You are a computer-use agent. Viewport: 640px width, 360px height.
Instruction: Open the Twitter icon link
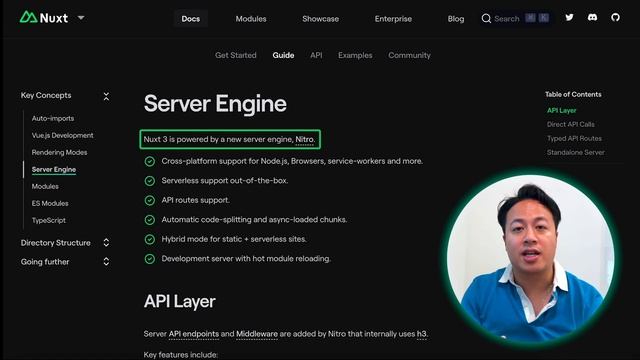[x=569, y=17]
